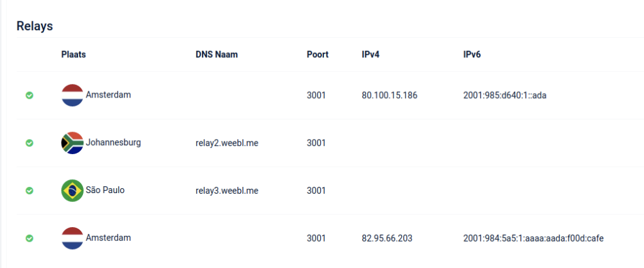This screenshot has height=268, width=644.
Task: Click the DNS Naam column header
Action: pos(217,55)
